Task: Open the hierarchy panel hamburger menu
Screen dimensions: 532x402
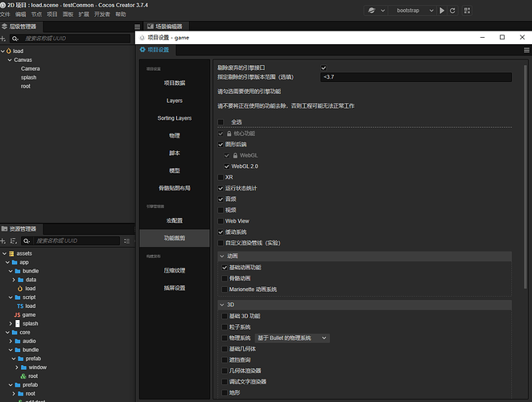Action: coord(137,27)
